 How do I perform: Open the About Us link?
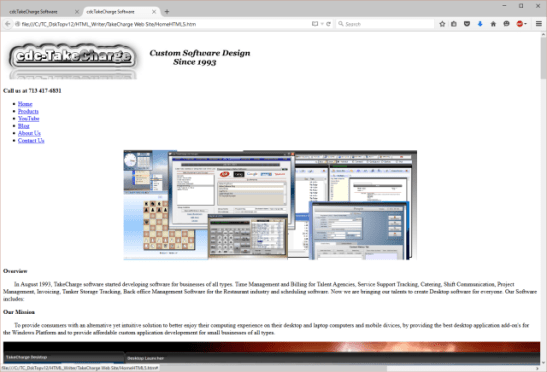(x=29, y=133)
